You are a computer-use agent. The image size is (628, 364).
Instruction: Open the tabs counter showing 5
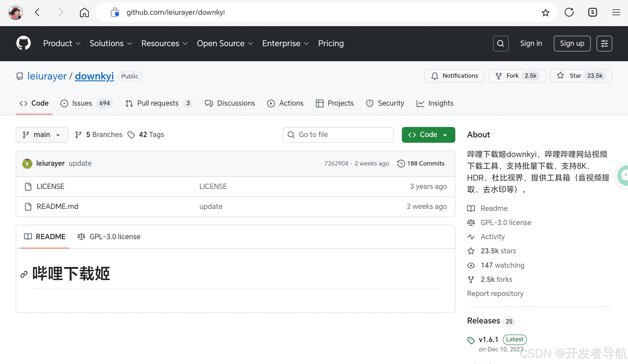click(592, 12)
